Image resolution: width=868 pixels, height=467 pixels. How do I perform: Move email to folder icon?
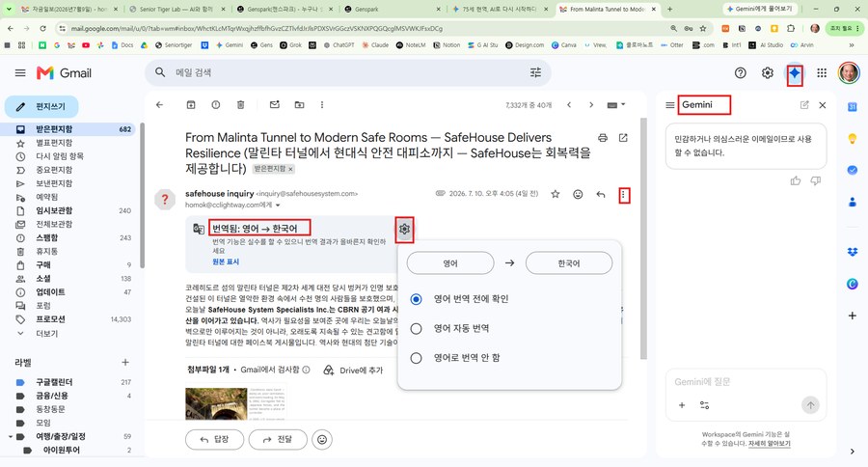tap(300, 105)
